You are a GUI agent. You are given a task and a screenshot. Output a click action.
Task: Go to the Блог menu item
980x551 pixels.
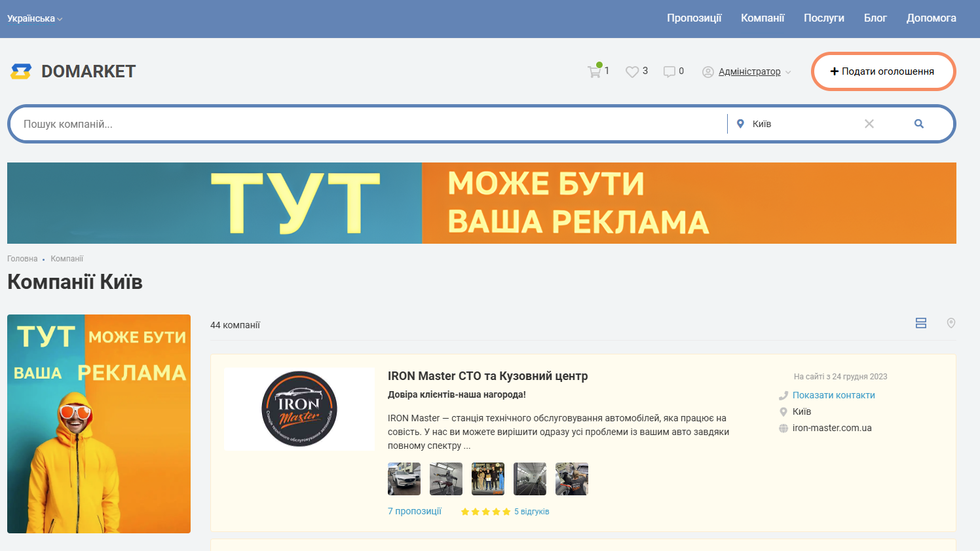(875, 18)
